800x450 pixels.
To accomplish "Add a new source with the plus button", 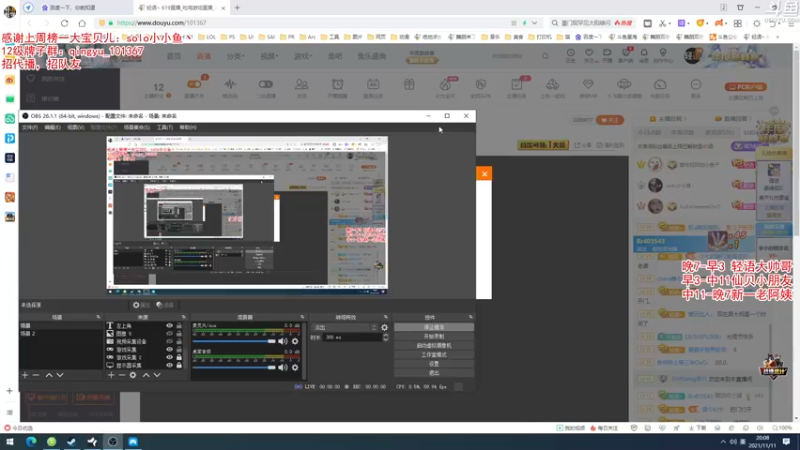I will point(111,375).
